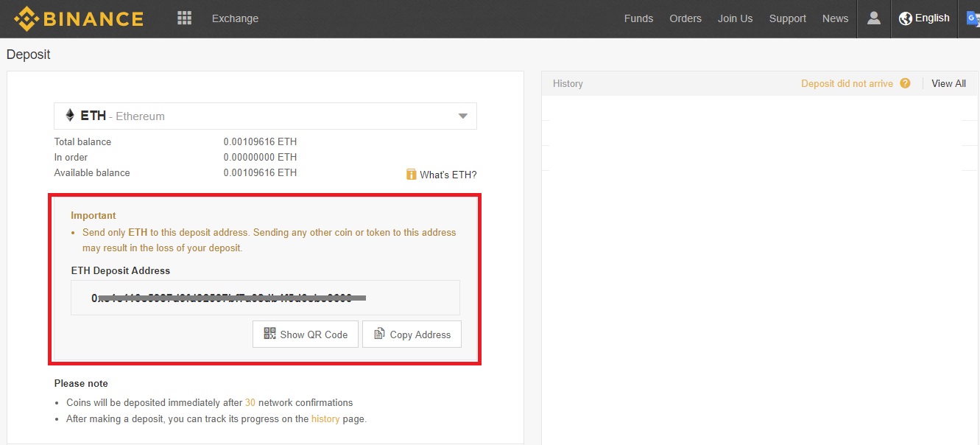This screenshot has width=980, height=445.
Task: Open the user account profile icon
Action: point(874,18)
